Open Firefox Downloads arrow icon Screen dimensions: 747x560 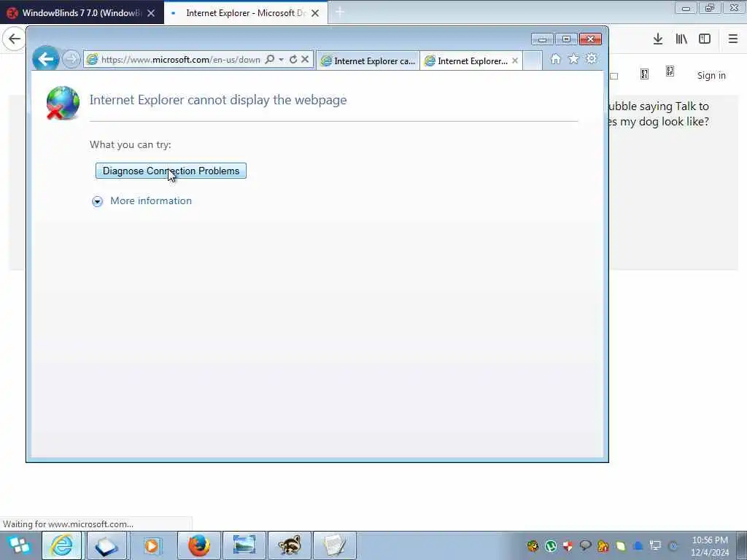[x=658, y=39]
